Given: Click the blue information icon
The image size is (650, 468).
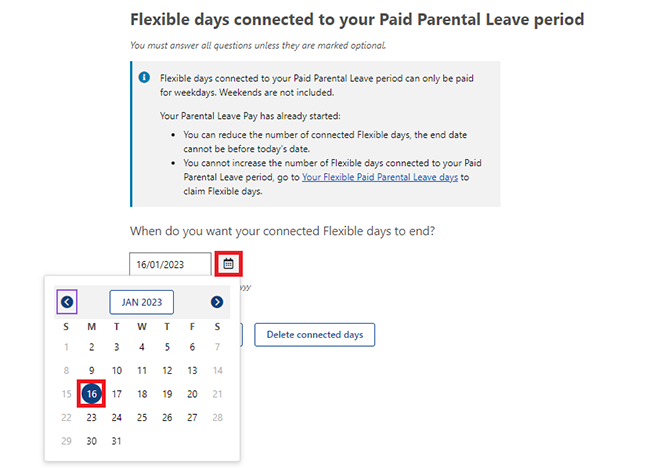Looking at the screenshot, I should click(x=144, y=78).
